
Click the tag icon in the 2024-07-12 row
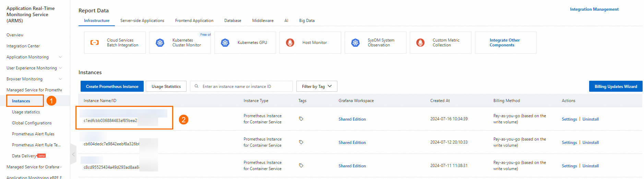(301, 142)
